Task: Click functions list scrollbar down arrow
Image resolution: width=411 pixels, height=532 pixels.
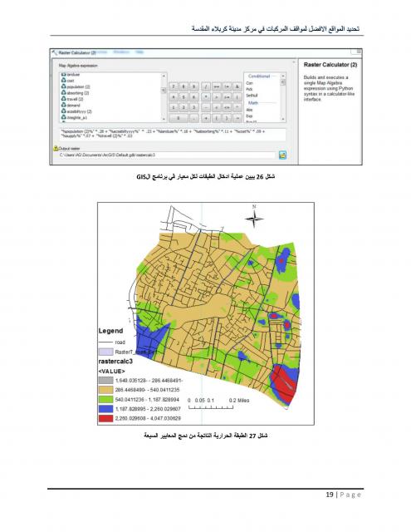Action: coord(283,119)
